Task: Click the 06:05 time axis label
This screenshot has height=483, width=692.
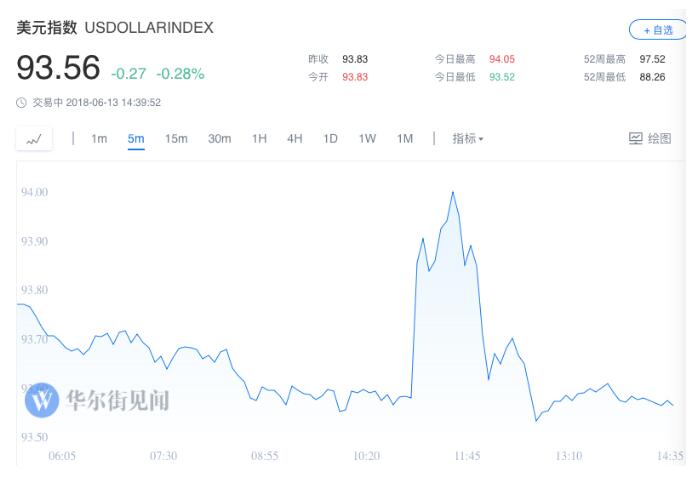Action: click(62, 456)
